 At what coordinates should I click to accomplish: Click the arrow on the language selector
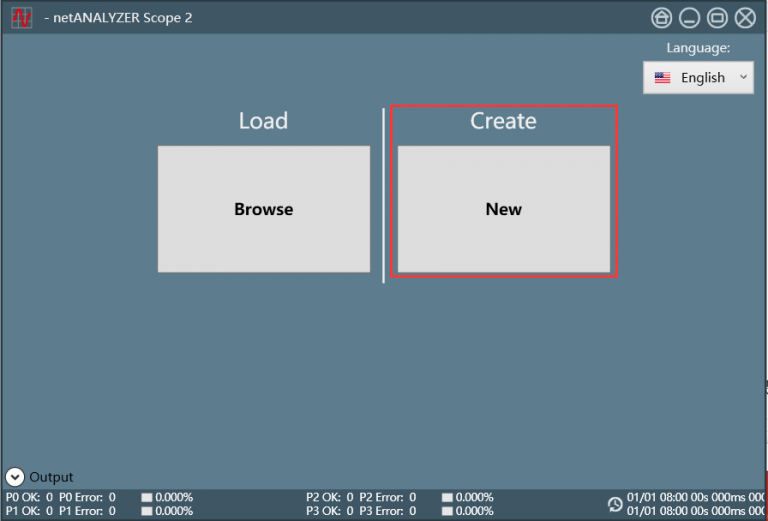[x=742, y=78]
